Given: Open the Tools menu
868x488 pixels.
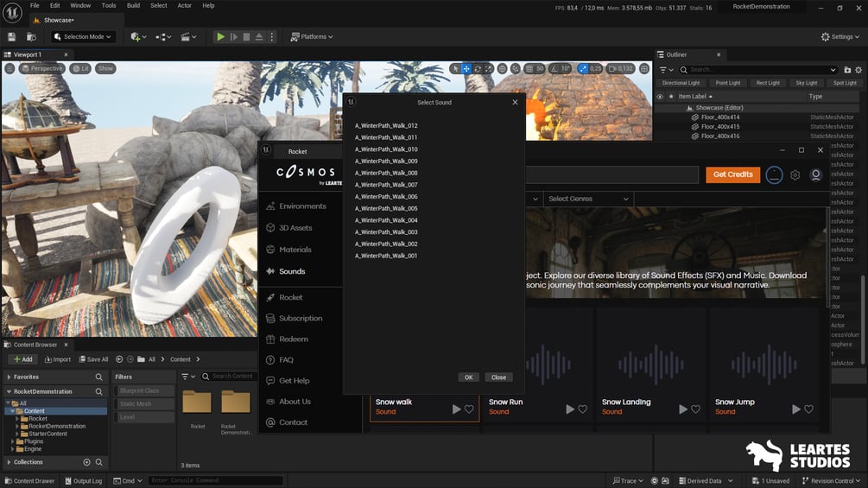Looking at the screenshot, I should pos(109,5).
